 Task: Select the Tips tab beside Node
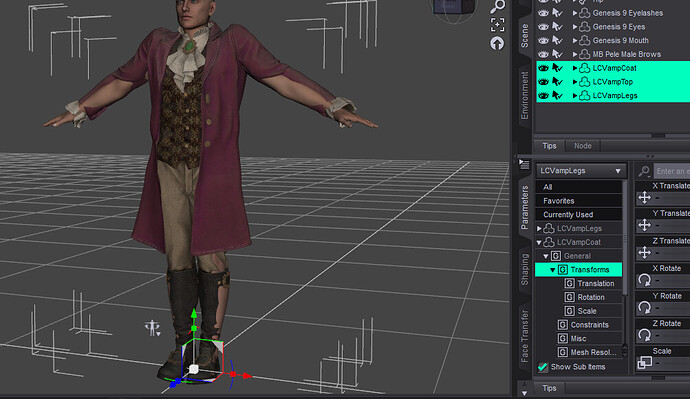549,146
